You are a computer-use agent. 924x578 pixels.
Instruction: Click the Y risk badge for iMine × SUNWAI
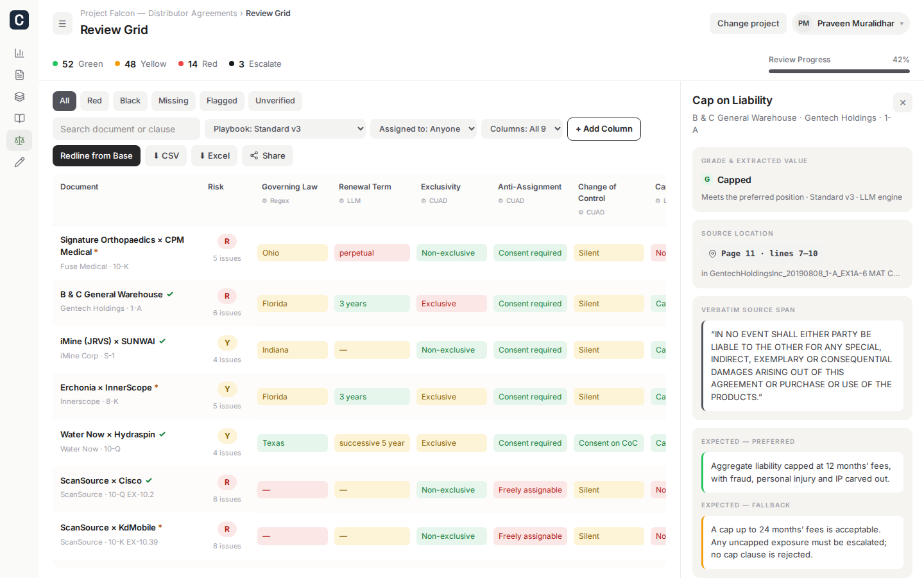tap(227, 343)
